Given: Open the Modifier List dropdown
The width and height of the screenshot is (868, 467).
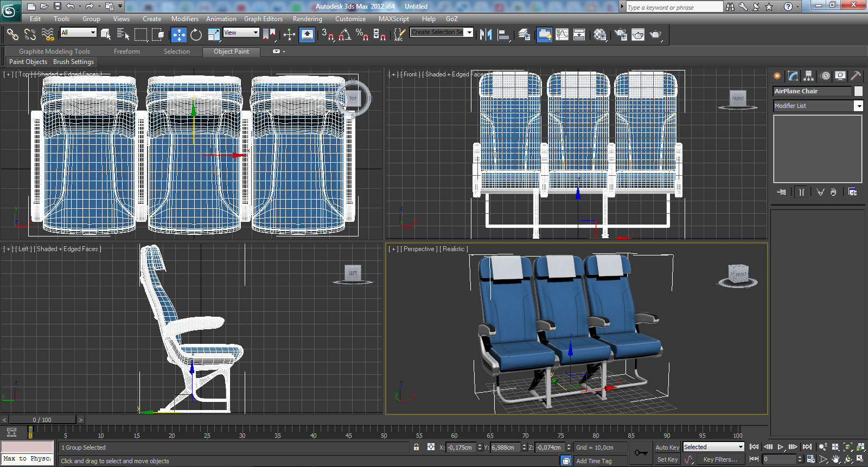Looking at the screenshot, I should point(818,106).
